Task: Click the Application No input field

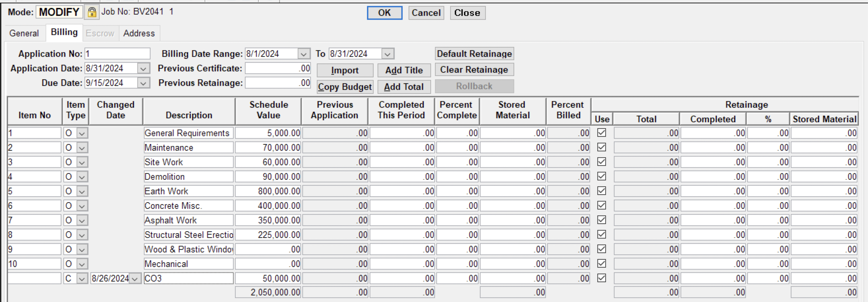Action: pyautogui.click(x=117, y=54)
